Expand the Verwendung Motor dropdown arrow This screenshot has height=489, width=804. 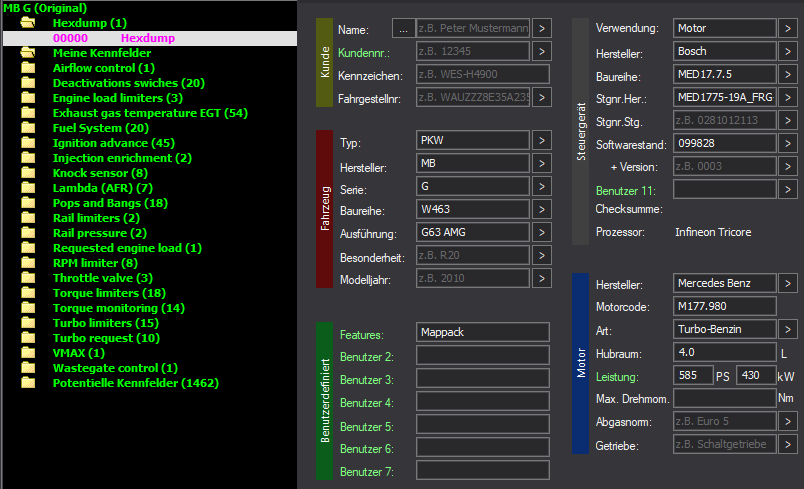[x=788, y=28]
